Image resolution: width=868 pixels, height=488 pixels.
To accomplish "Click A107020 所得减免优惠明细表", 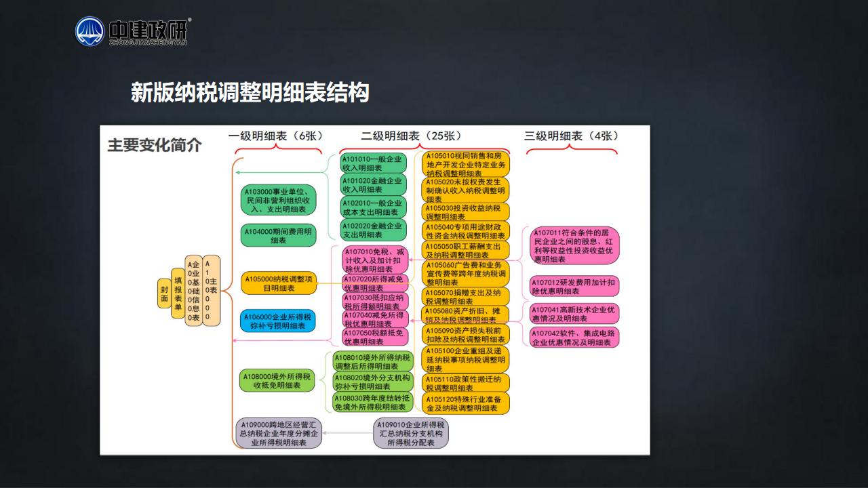I will (376, 283).
